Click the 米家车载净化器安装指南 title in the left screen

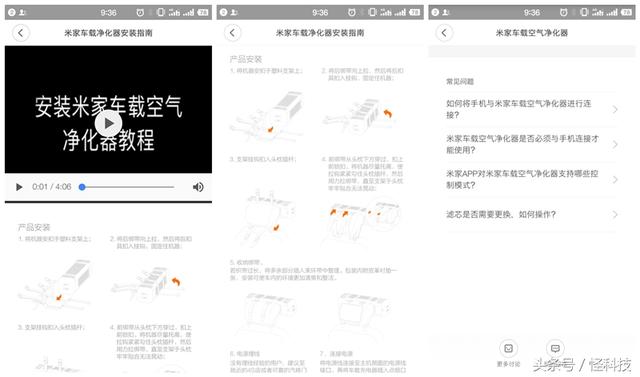(x=108, y=33)
